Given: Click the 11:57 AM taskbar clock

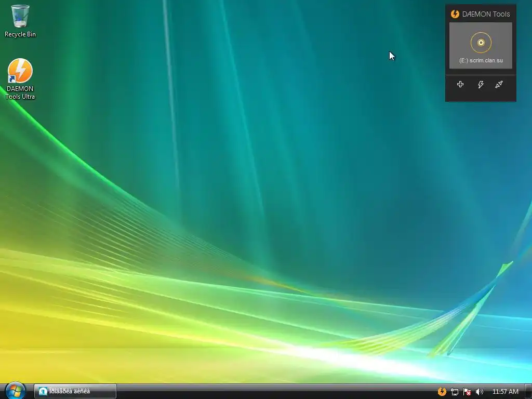Looking at the screenshot, I should tap(505, 392).
